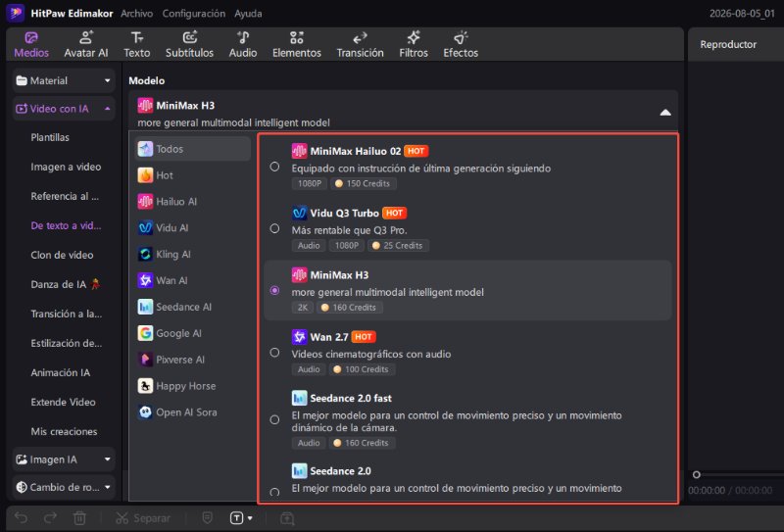Image resolution: width=784 pixels, height=532 pixels.
Task: Click '150 Credits' badge on Hailuo 02
Action: coord(364,183)
